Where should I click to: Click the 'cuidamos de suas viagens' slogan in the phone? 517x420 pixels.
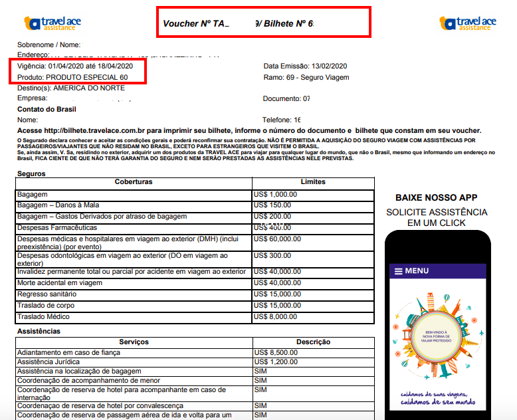438,398
